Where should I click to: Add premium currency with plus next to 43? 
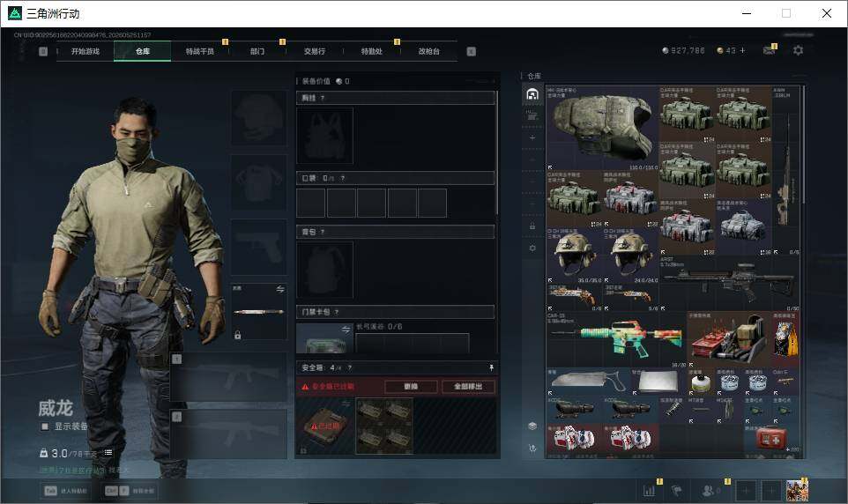coord(742,50)
